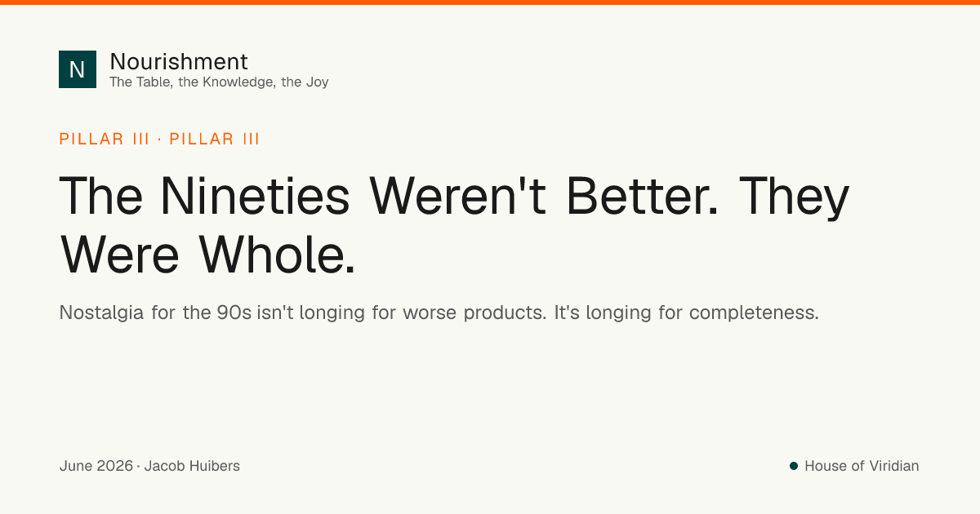
Task: Click the word Whole in the headline
Action: coord(277,254)
